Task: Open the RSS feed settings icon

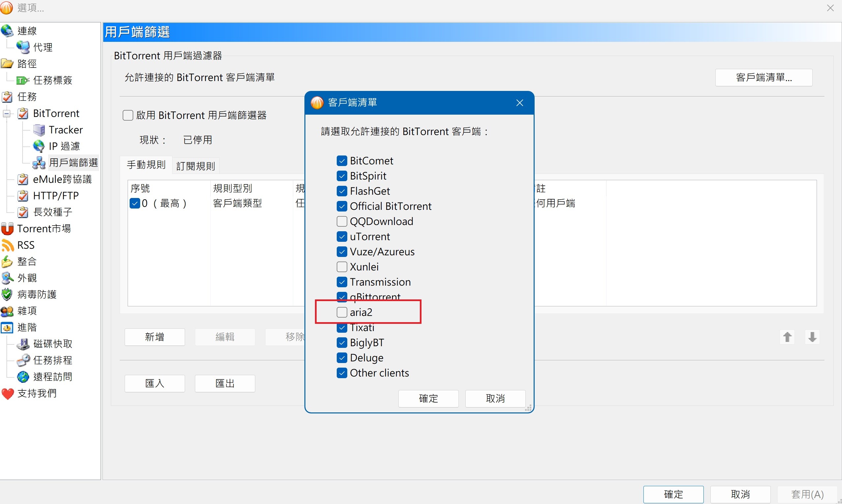Action: (8, 245)
